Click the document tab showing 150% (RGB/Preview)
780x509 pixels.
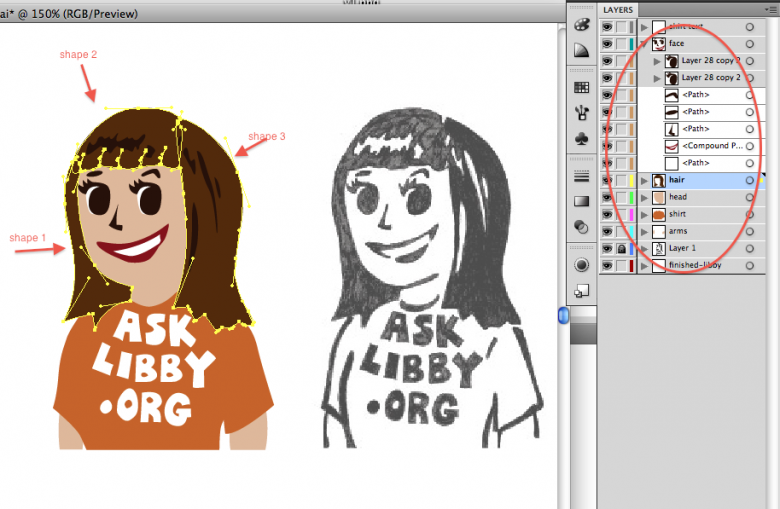[x=69, y=14]
